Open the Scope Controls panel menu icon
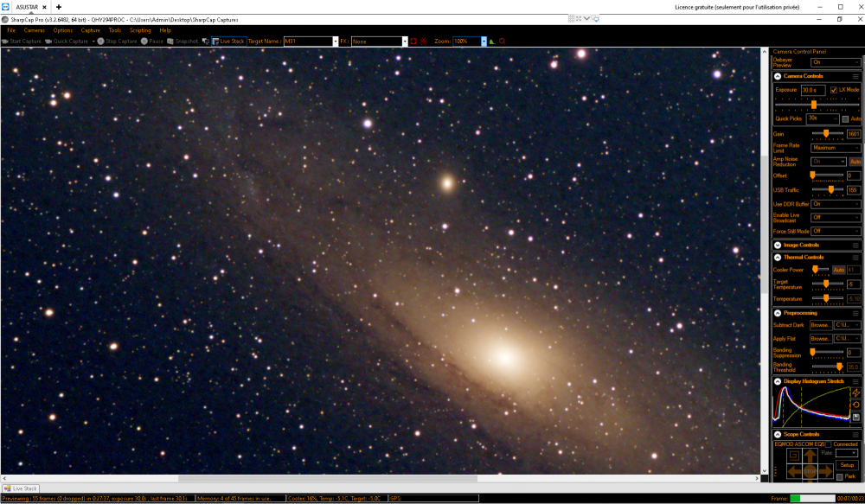Image resolution: width=865 pixels, height=504 pixels. 855,435
